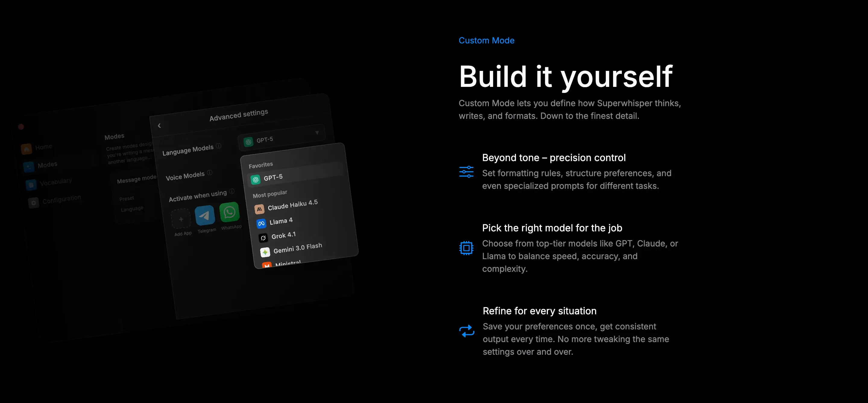This screenshot has width=868, height=403.
Task: Click the 'Language Models' label
Action: [188, 150]
